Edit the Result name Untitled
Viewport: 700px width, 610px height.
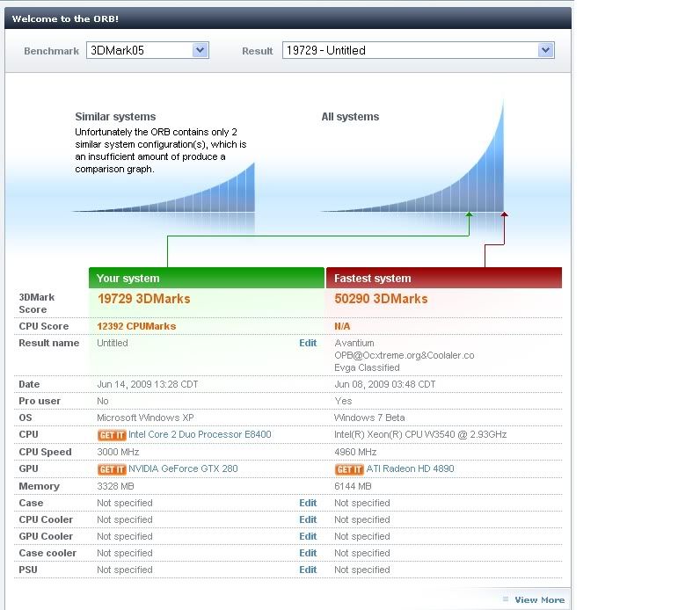tap(308, 343)
